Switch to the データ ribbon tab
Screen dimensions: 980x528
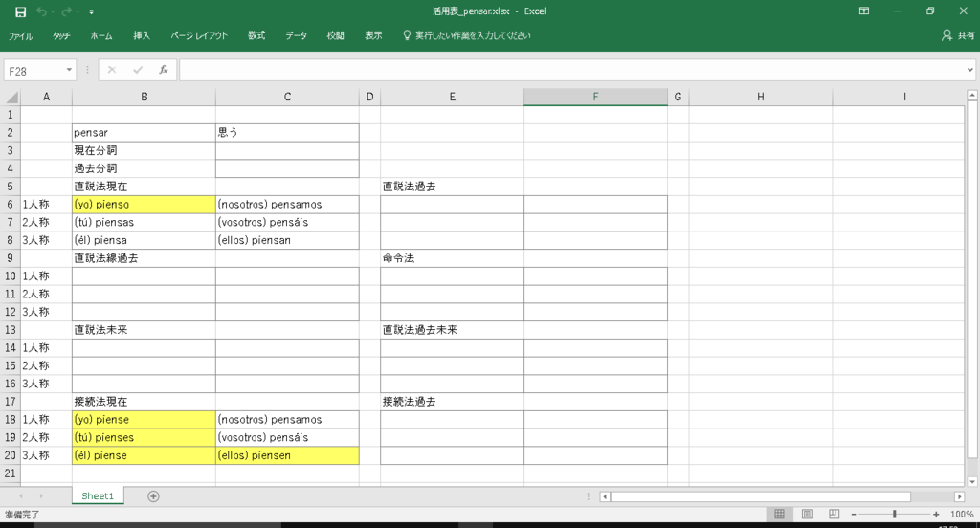click(297, 35)
